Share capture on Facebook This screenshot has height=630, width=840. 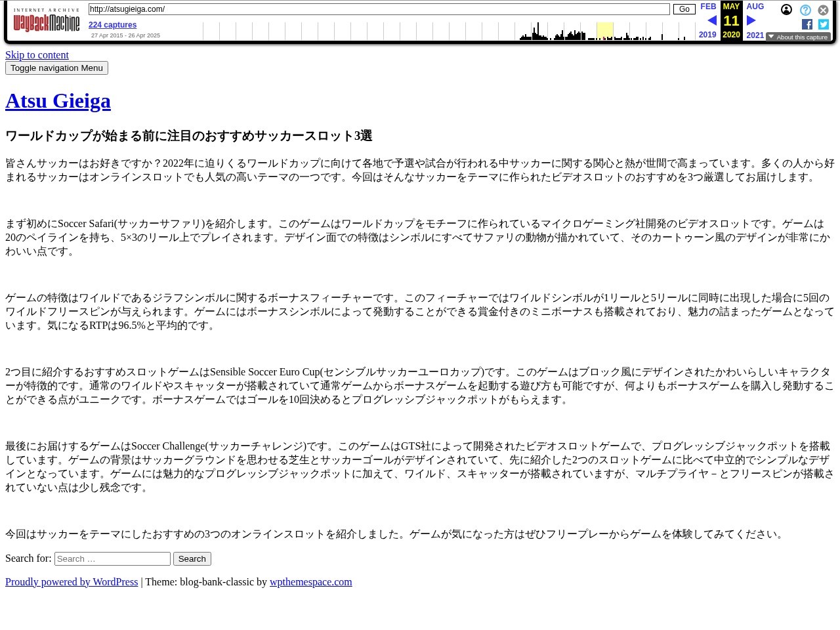point(807,24)
